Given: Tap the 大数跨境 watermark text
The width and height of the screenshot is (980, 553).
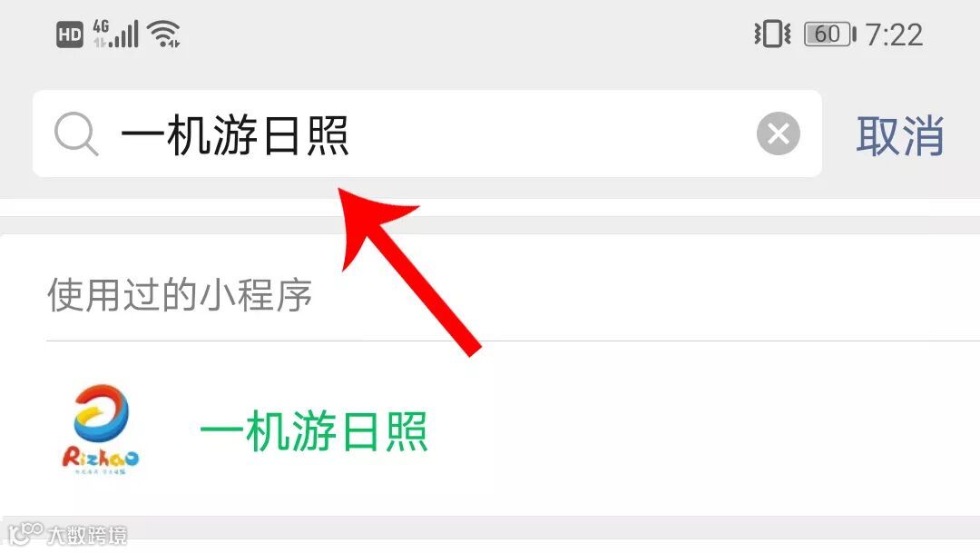Looking at the screenshot, I should [87, 536].
